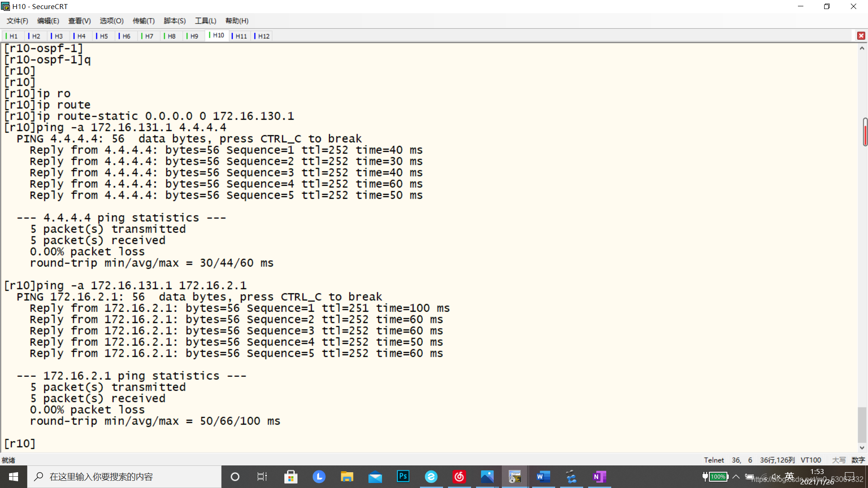Switch to the H5 session tab
The width and height of the screenshot is (868, 488).
104,36
